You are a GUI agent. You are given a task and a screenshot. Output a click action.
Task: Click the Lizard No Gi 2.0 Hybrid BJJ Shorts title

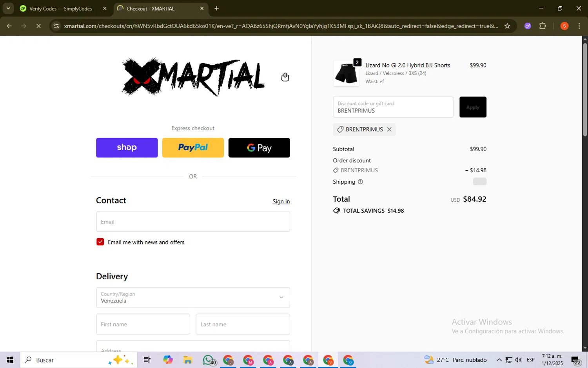click(408, 65)
